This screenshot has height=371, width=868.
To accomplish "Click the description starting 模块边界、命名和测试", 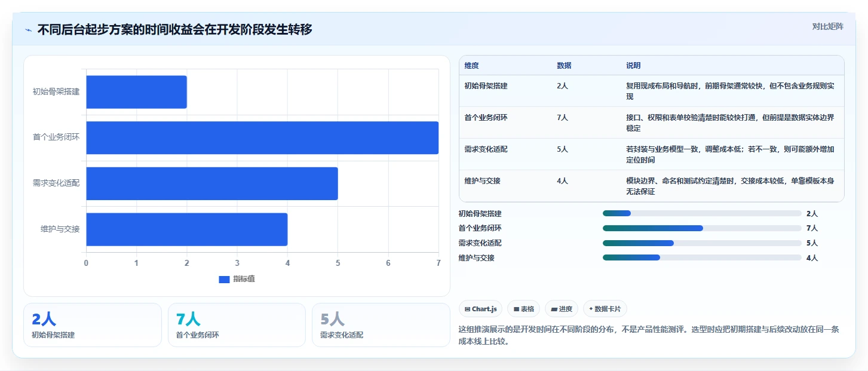I will click(x=730, y=186).
